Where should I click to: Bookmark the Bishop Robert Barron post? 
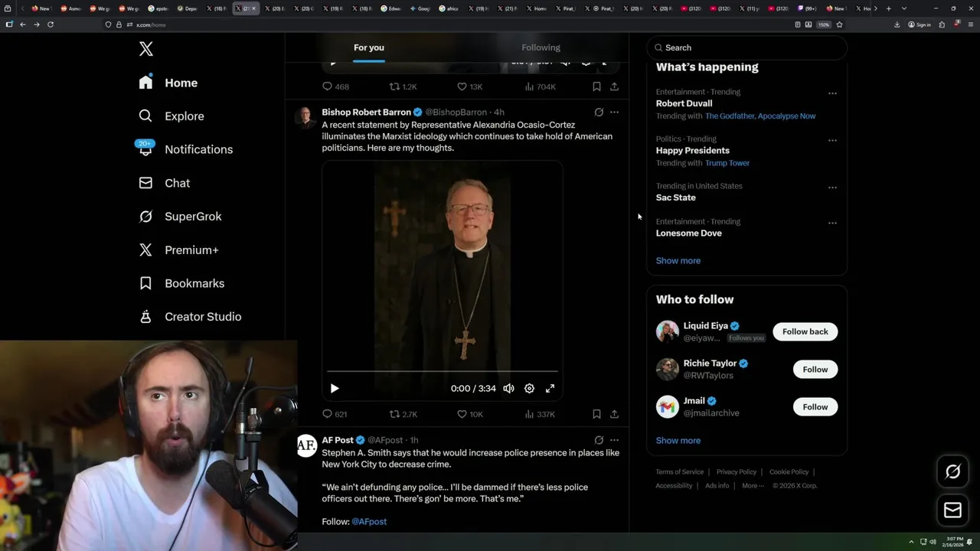pos(596,414)
